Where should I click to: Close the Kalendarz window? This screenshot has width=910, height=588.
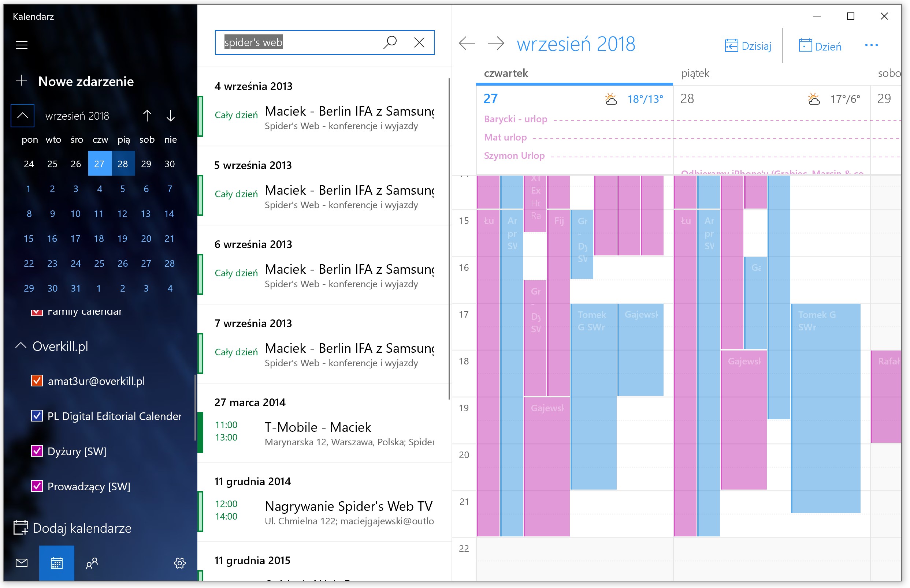884,16
